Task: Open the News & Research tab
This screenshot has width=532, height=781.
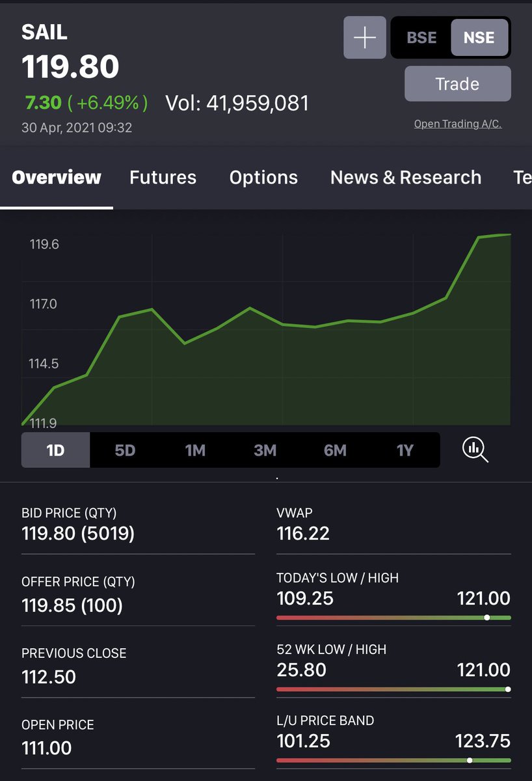Action: [406, 178]
